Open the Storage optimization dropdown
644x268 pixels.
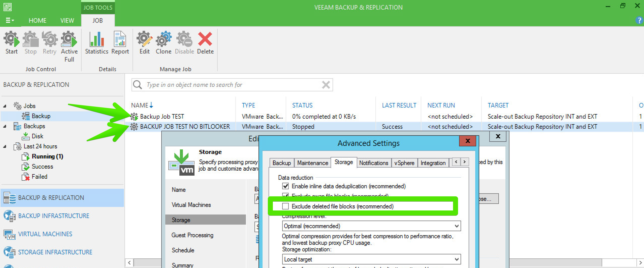click(371, 259)
